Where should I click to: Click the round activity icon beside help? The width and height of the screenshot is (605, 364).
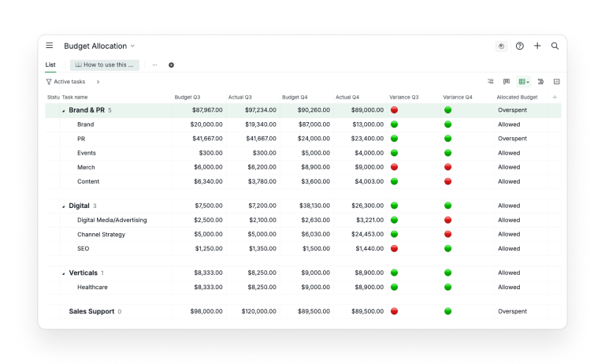coord(501,46)
